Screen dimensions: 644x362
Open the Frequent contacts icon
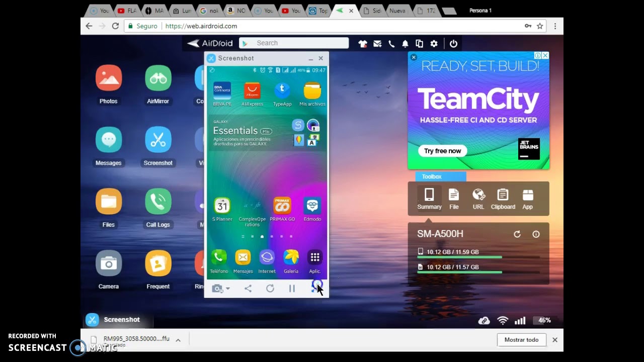coord(158,263)
